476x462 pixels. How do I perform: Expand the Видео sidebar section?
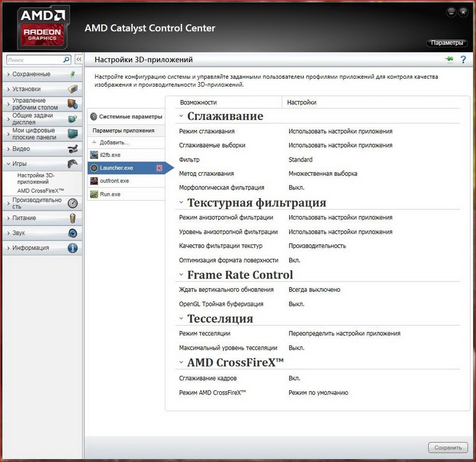pos(8,149)
